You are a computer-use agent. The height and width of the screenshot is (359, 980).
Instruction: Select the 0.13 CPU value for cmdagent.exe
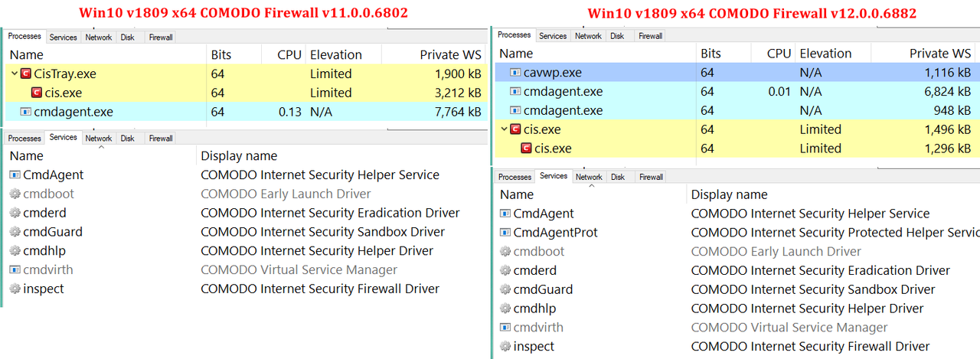tap(290, 112)
